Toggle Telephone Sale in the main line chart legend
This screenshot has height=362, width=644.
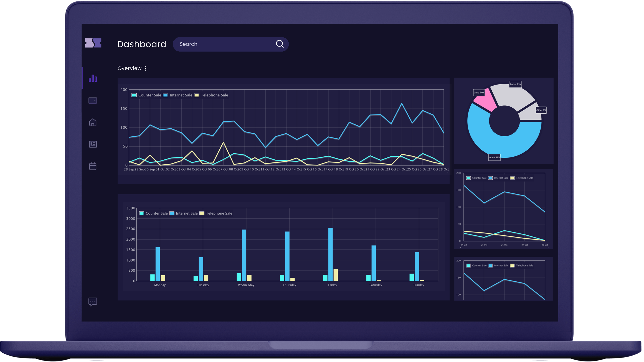point(211,95)
